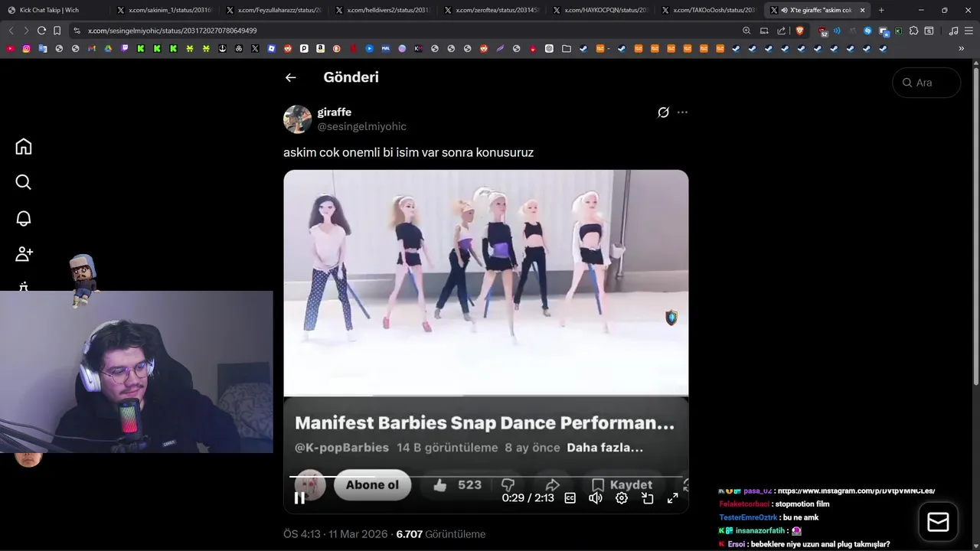Screen dimensions: 980x551
Task: Click insanazorfatih username in chat
Action: 760,530
